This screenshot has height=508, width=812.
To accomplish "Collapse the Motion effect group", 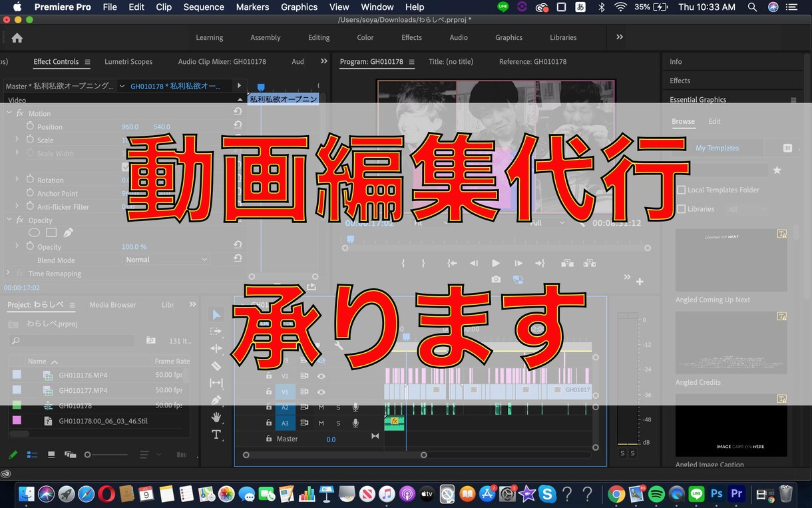I will point(9,113).
